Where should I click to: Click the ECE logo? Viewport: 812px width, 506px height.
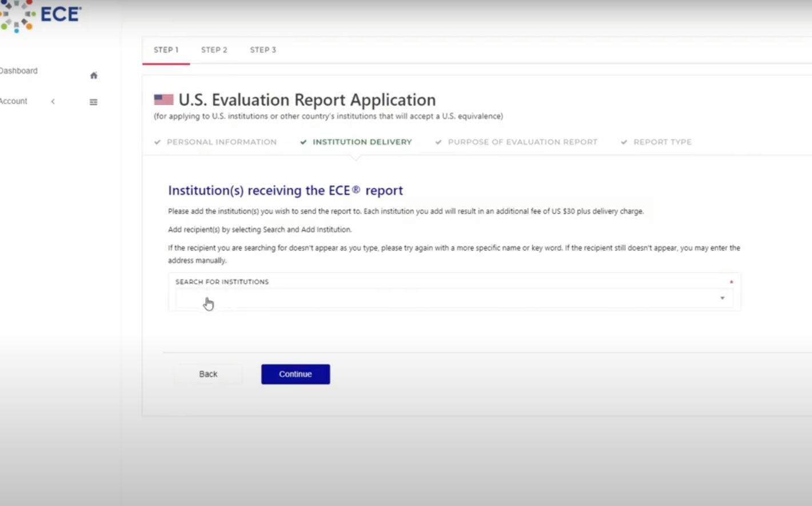pyautogui.click(x=41, y=15)
